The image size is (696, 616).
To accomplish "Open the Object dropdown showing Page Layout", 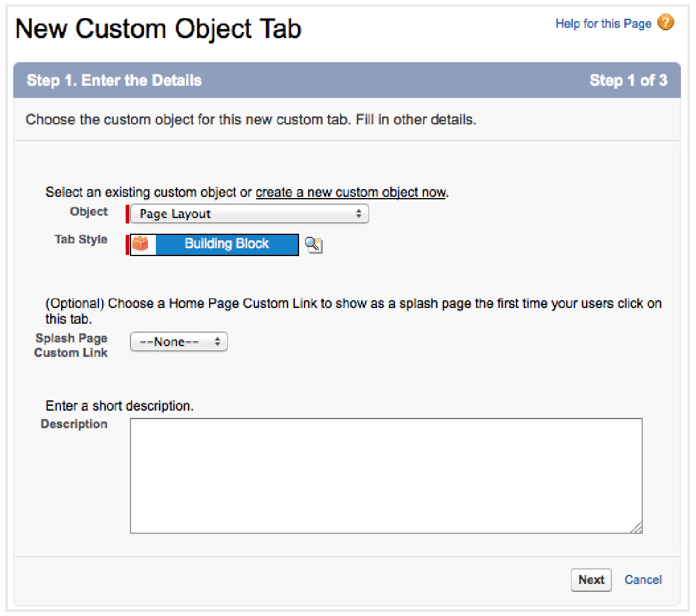I will pos(249,214).
